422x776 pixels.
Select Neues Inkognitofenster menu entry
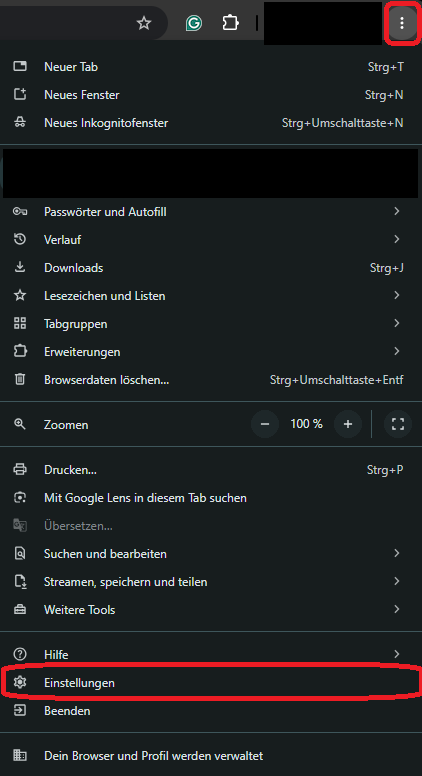tap(211, 123)
